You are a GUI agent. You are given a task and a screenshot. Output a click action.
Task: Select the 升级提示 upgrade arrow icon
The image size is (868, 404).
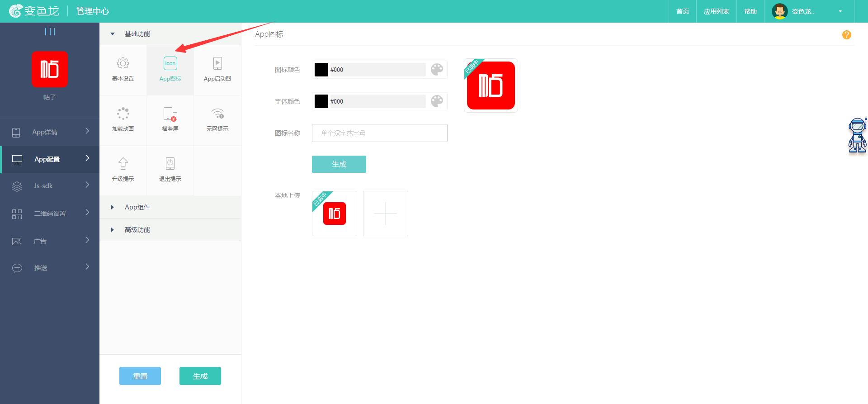click(x=123, y=163)
